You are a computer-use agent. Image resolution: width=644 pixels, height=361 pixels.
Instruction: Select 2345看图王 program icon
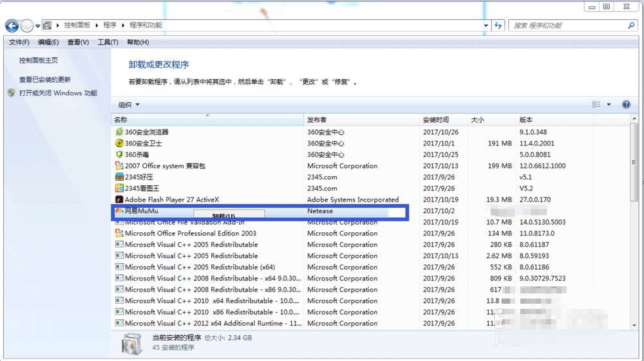coord(119,189)
